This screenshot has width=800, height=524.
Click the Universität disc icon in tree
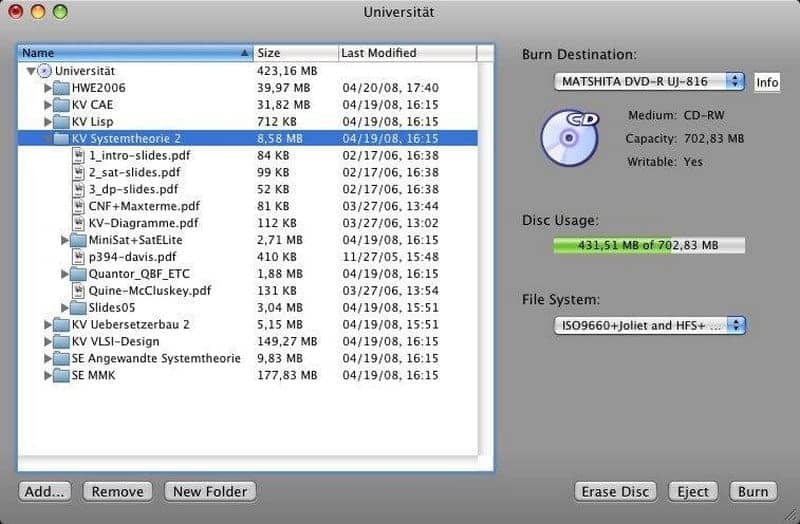click(x=44, y=71)
